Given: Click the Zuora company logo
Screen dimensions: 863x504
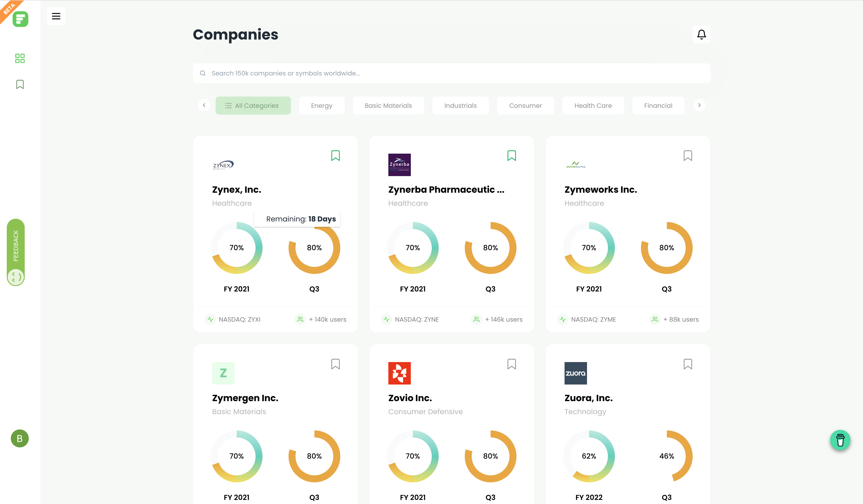Looking at the screenshot, I should tap(575, 373).
